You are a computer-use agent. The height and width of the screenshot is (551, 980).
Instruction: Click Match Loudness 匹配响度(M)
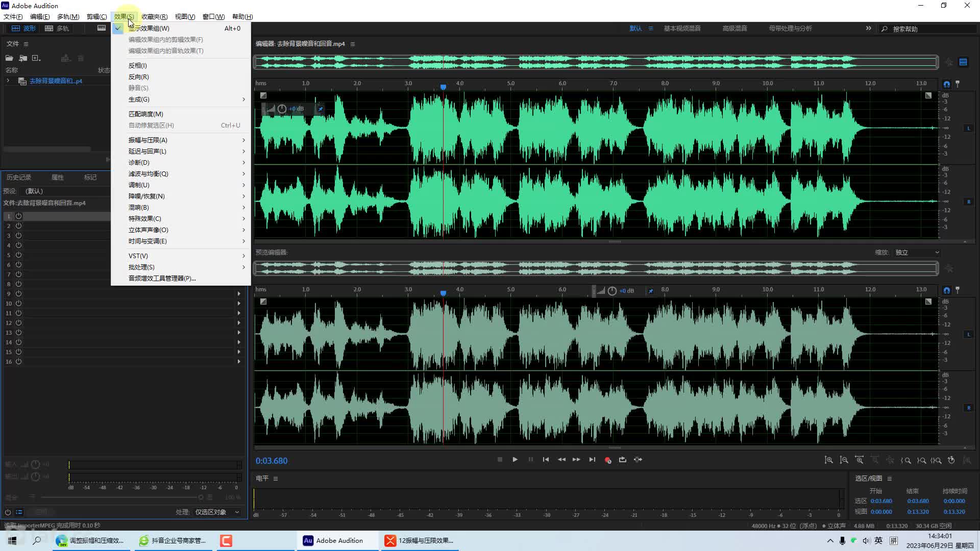click(x=181, y=114)
